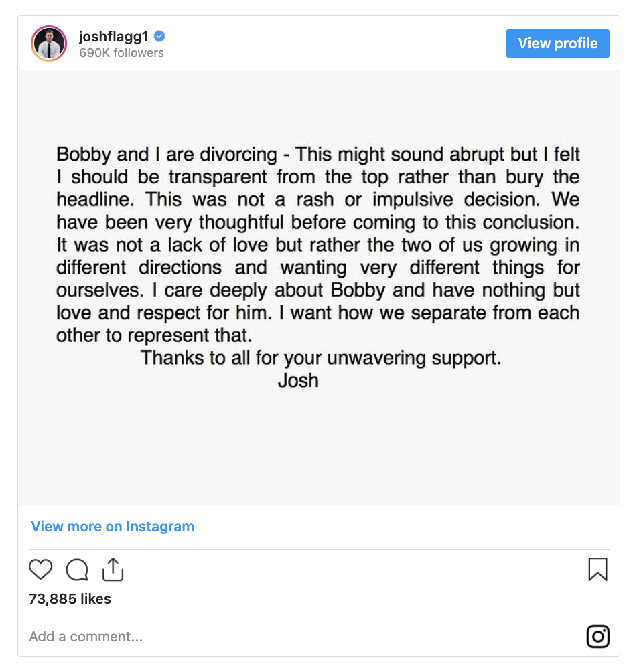The image size is (635, 672).
Task: Click the blue verified badge beside joshflagg1
Action: [x=159, y=37]
